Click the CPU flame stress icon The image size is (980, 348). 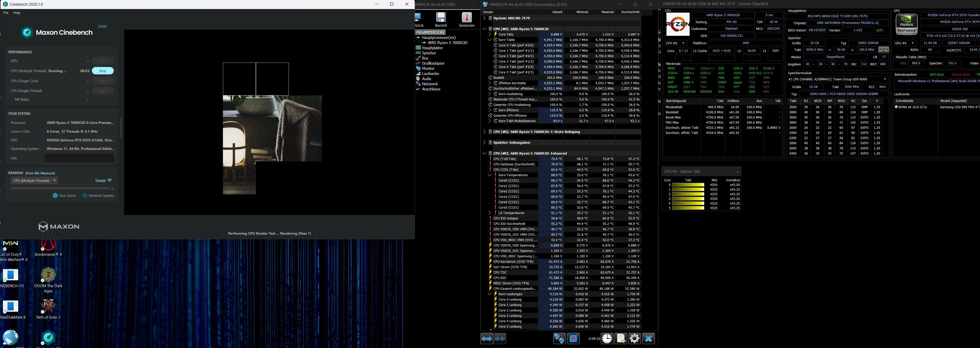tap(573, 338)
